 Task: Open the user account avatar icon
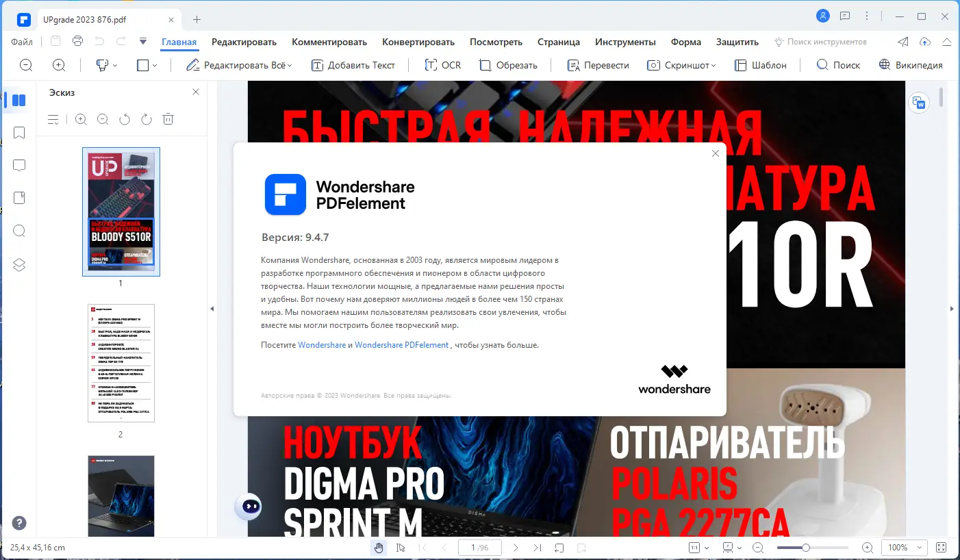coord(824,16)
